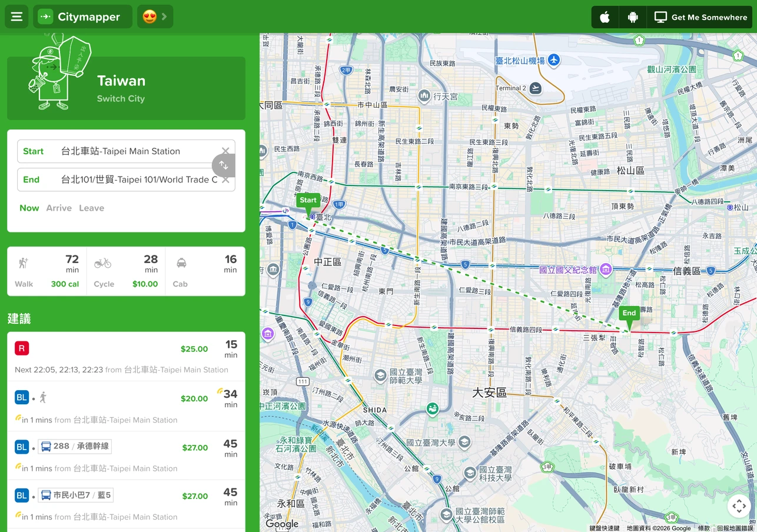Clear the Start location field
This screenshot has width=757, height=532.
click(x=225, y=151)
